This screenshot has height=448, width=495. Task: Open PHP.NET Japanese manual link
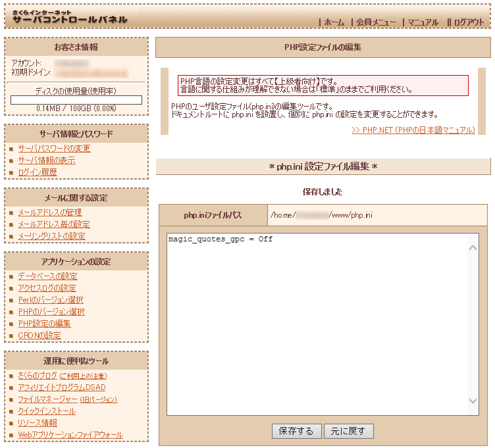coord(413,130)
